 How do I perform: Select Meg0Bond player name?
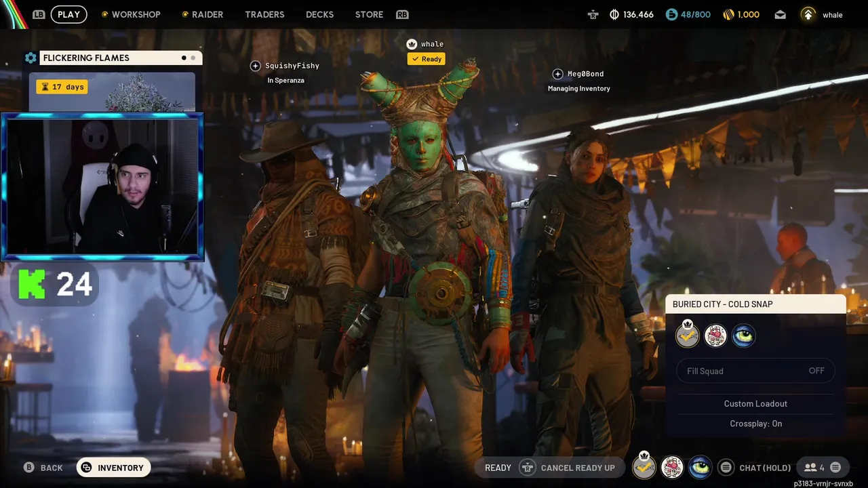(x=585, y=74)
